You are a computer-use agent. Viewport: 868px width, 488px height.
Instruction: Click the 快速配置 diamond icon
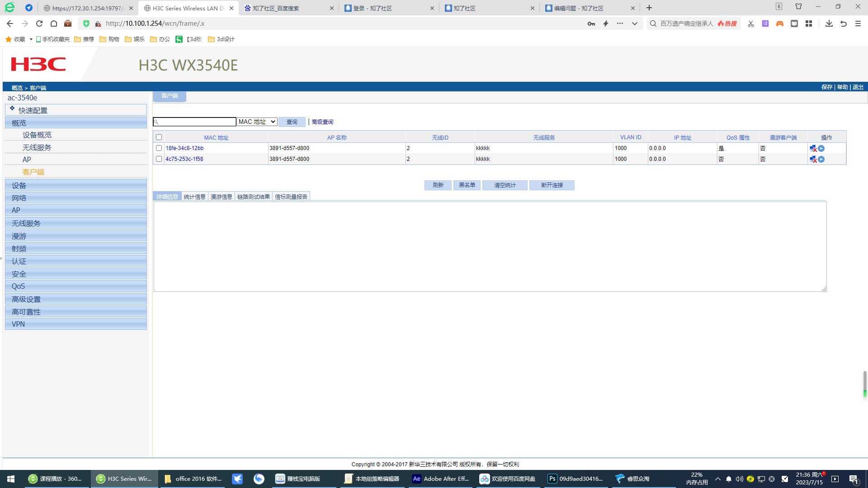12,108
